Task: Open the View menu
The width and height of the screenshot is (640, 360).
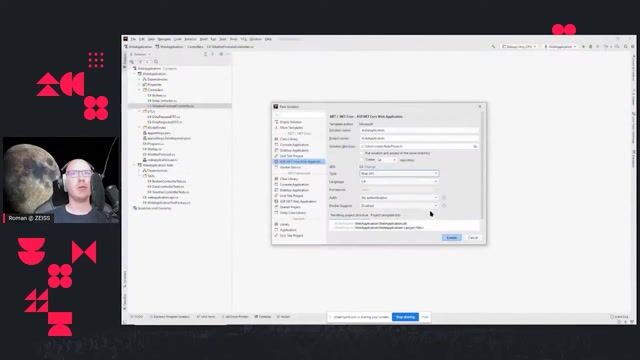Action: pos(151,39)
